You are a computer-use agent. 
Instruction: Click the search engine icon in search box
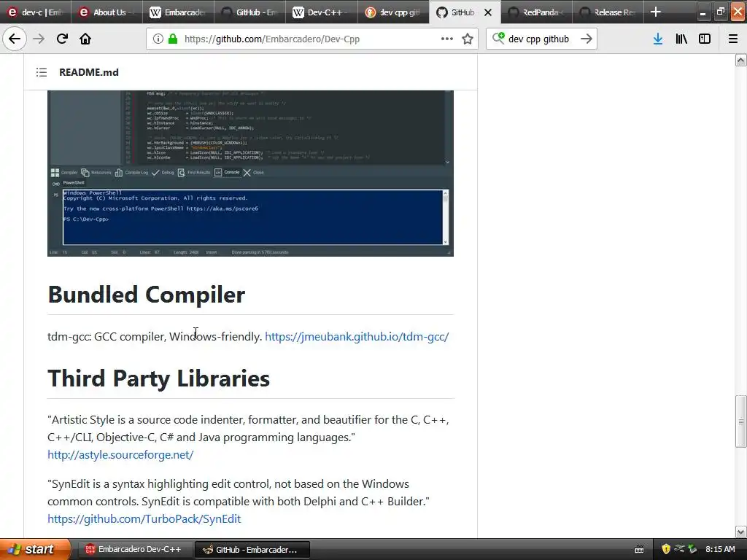498,38
